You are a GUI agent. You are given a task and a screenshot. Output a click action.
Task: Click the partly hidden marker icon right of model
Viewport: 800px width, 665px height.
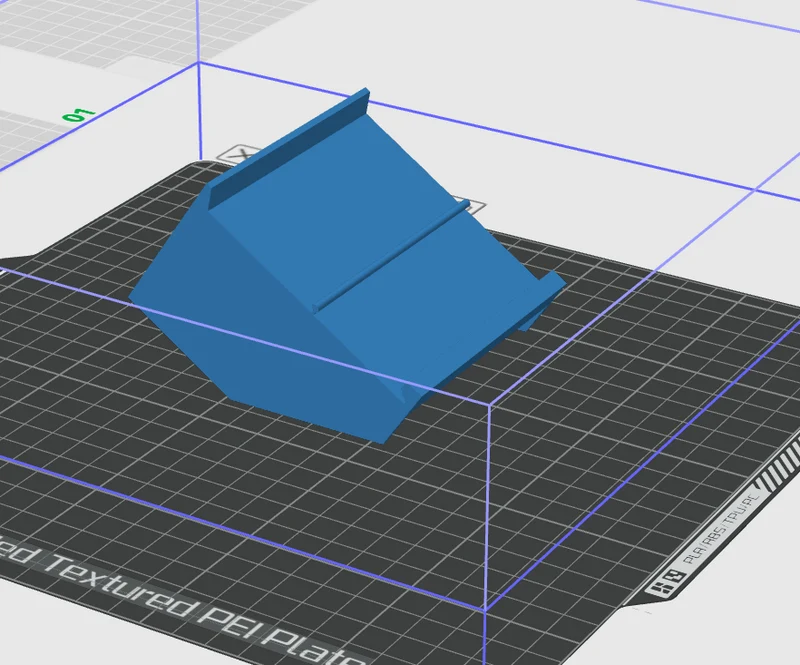(x=476, y=206)
